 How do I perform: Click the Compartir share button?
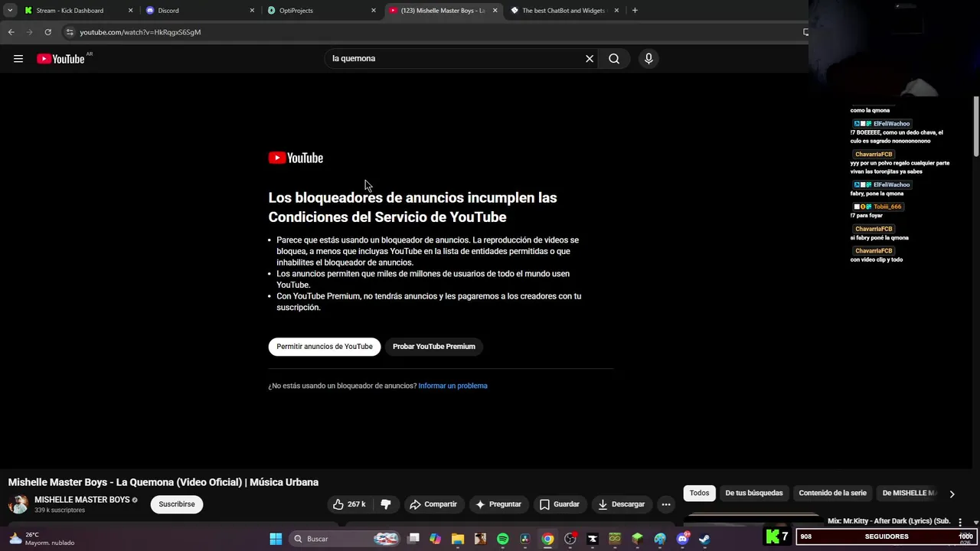433,504
